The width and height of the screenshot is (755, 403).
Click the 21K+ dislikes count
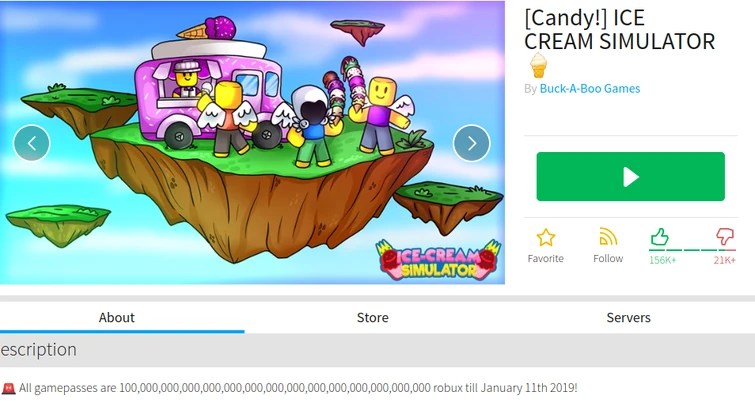click(x=725, y=260)
